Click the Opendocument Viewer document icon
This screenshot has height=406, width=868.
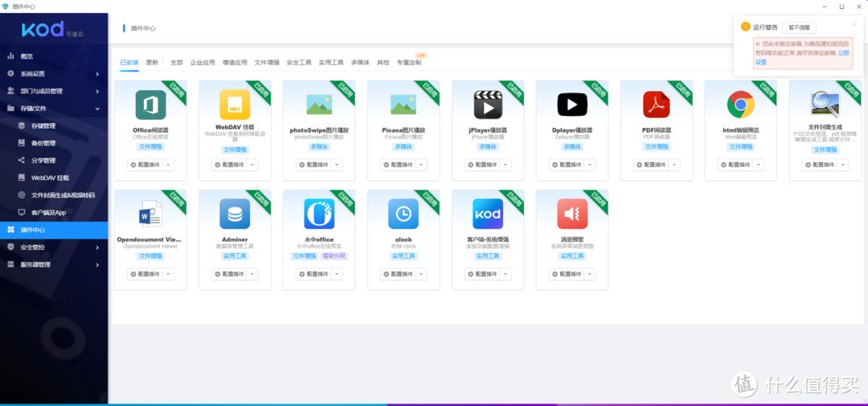[150, 214]
